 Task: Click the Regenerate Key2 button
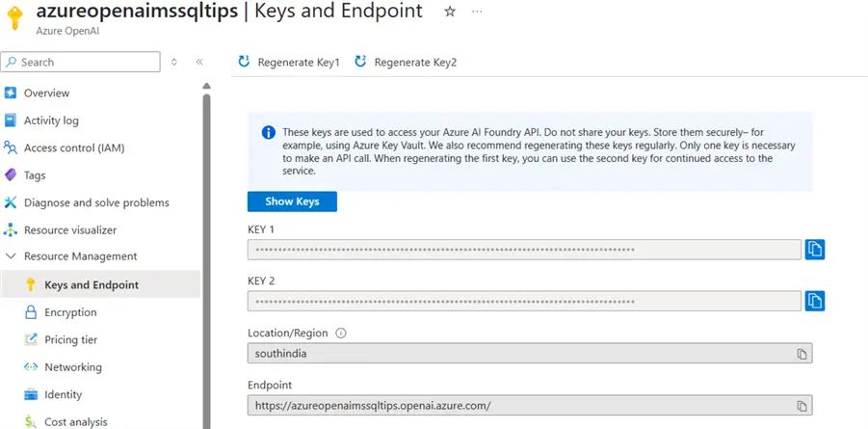[406, 62]
